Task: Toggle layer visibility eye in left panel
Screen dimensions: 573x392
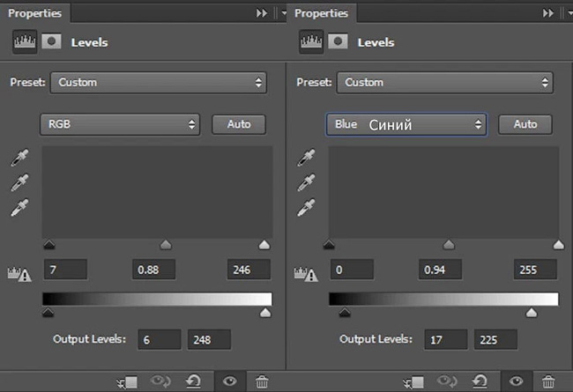Action: click(x=230, y=381)
